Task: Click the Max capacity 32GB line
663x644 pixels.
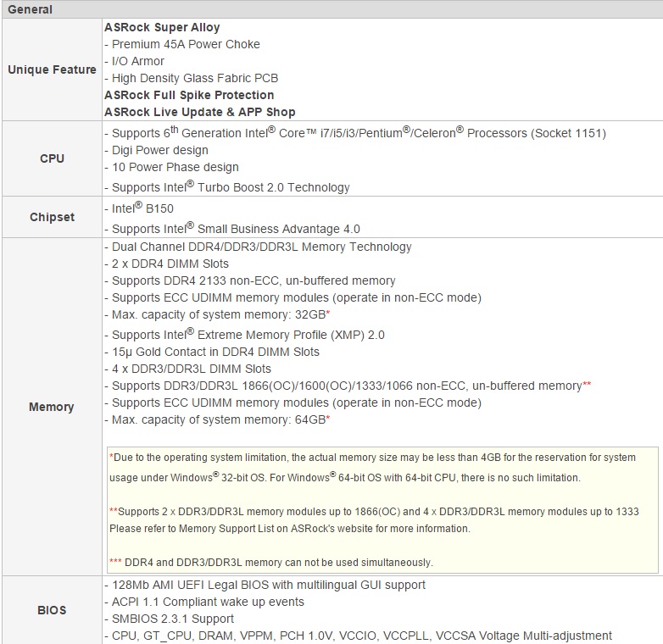Action: (217, 314)
